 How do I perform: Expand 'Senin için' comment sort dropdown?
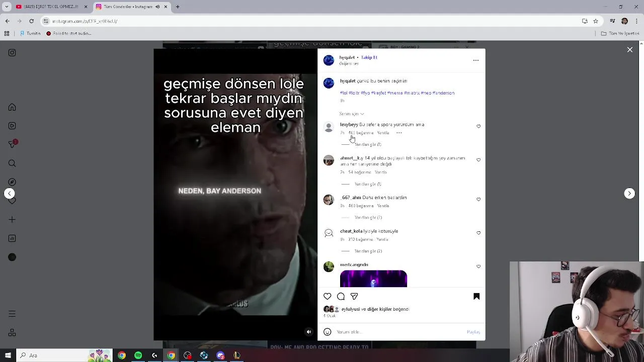(x=351, y=114)
